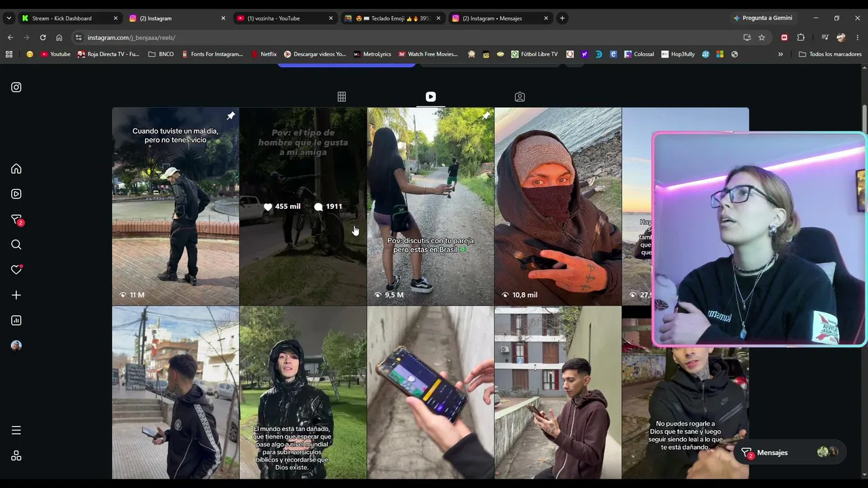
Task: Go back to the previous page
Action: [10, 37]
